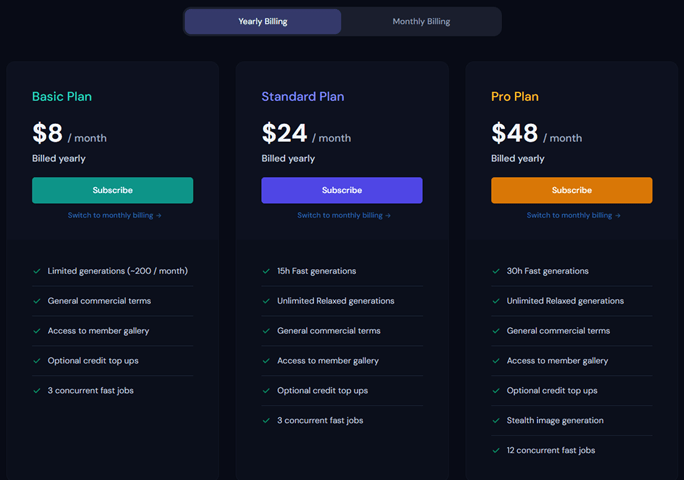Click checkmark next to 12 concurrent fast jobs
The height and width of the screenshot is (480, 684).
[496, 450]
